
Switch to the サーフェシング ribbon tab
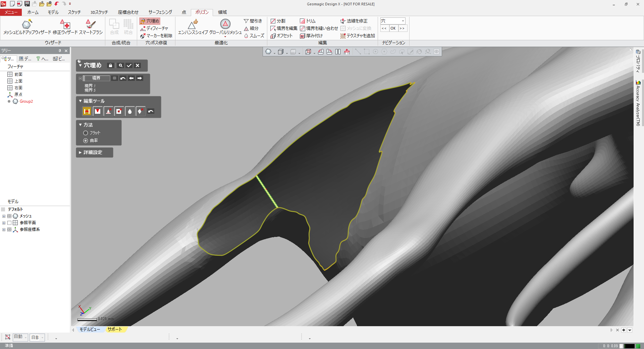[x=160, y=12]
